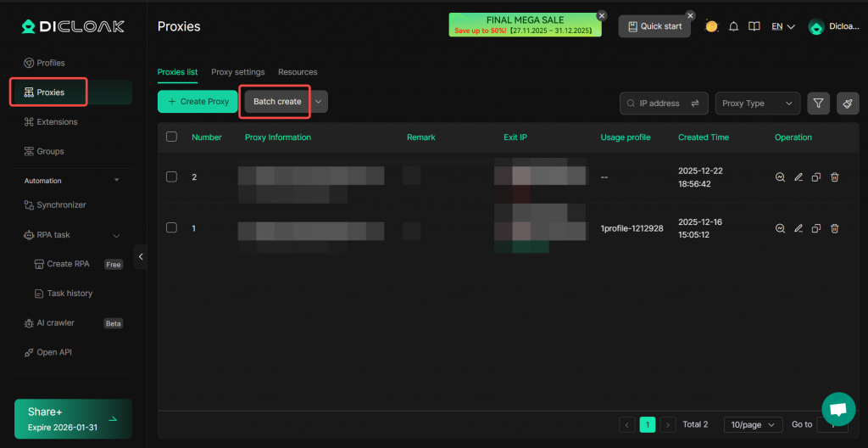The height and width of the screenshot is (448, 868).
Task: Open the live chat bubble
Action: [837, 409]
